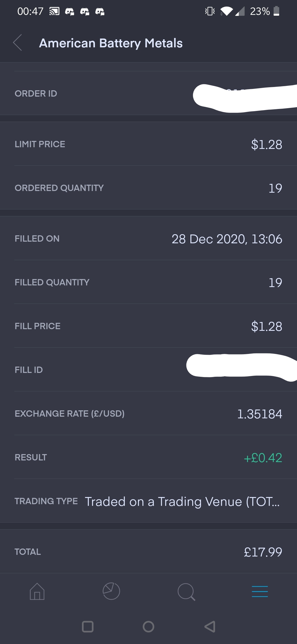This screenshot has height=644, width=297.
Task: Open the hamburger menu tab
Action: coord(260,591)
